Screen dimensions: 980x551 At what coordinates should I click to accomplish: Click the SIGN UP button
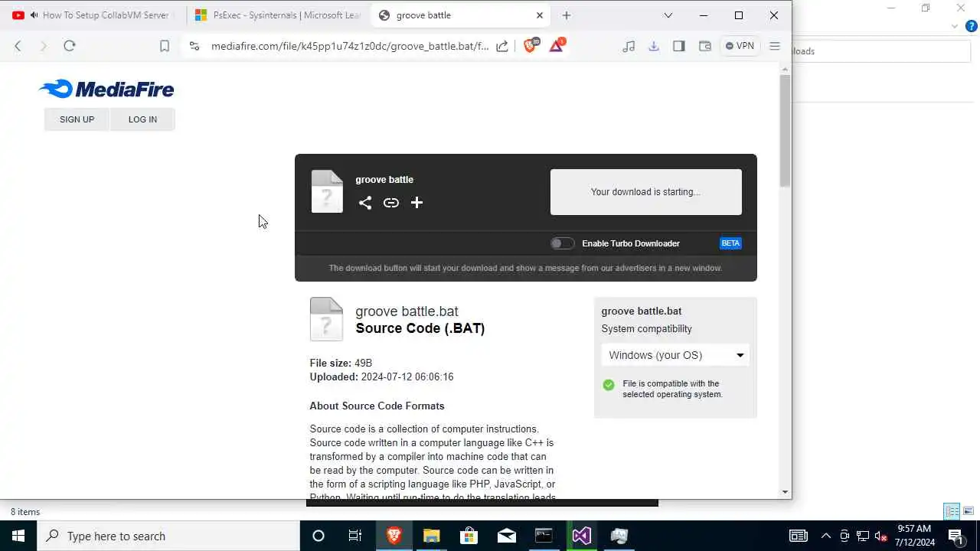(x=77, y=119)
